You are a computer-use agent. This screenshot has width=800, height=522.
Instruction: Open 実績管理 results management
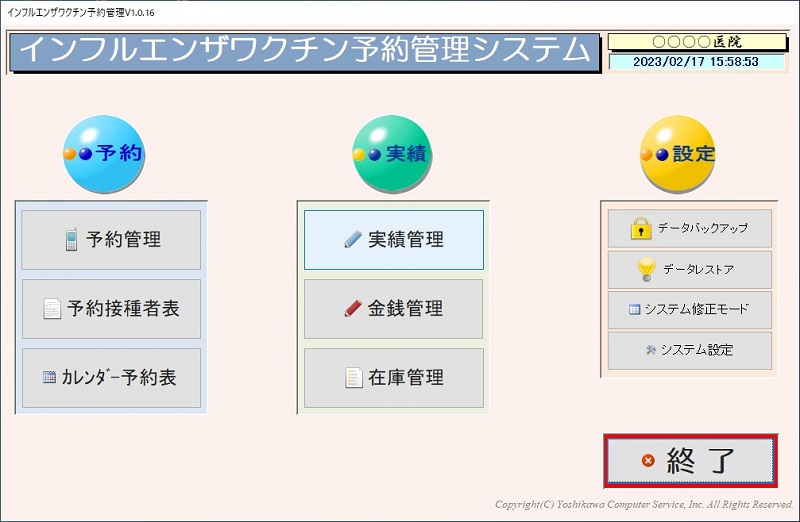point(393,240)
